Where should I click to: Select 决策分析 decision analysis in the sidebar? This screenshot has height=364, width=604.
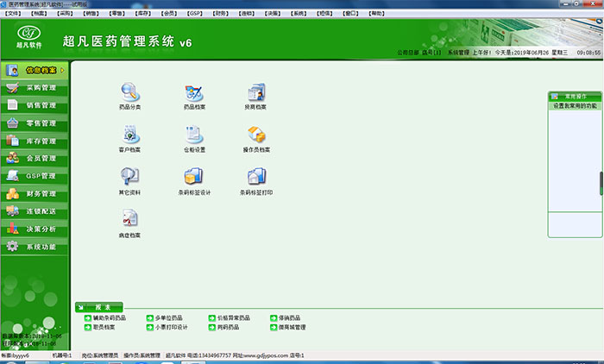click(35, 229)
